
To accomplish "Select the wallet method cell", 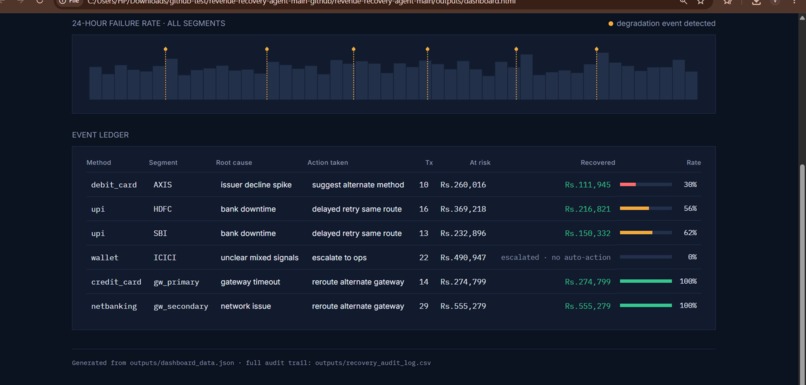I will 104,258.
